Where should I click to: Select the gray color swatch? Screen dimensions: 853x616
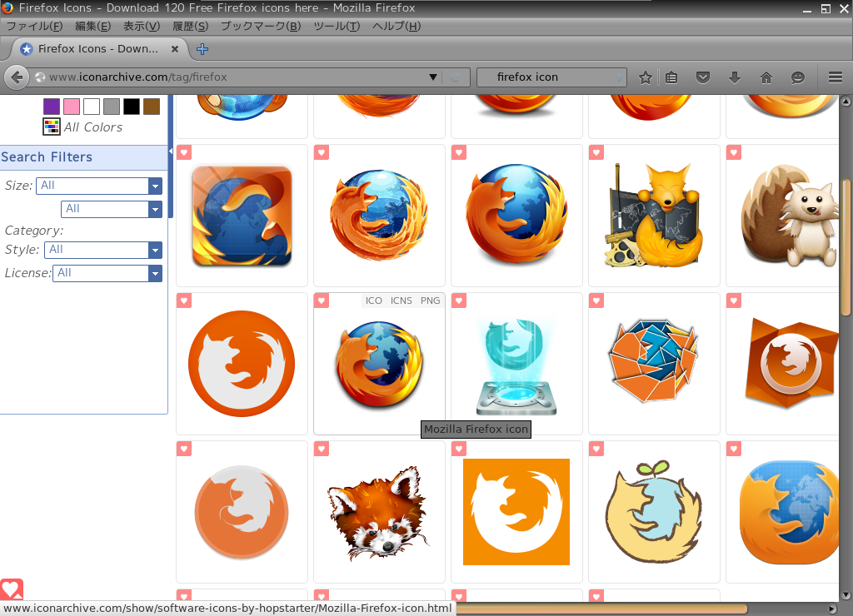point(112,107)
